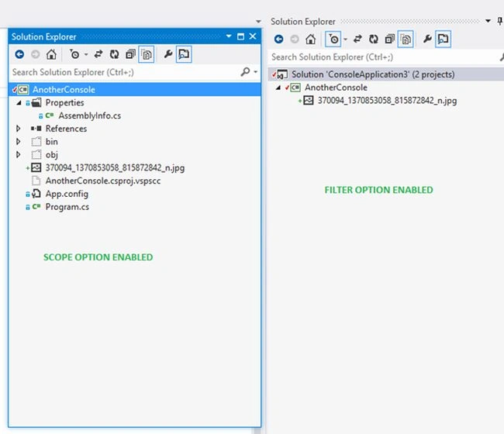Click Home icon in left Solution Explorer toolbar
This screenshot has width=504, height=434.
51,54
